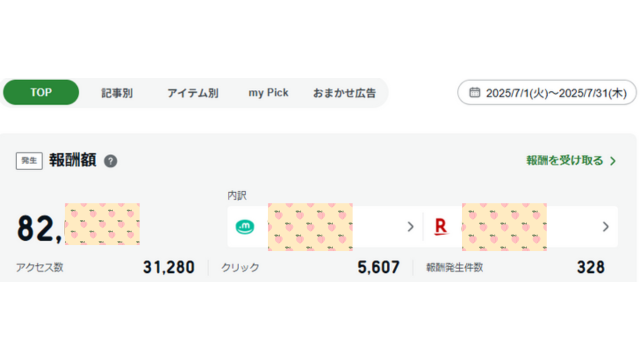Expand the Ameba breakdown chevron arrow
Viewport: 640px width, 360px height.
pyautogui.click(x=411, y=227)
